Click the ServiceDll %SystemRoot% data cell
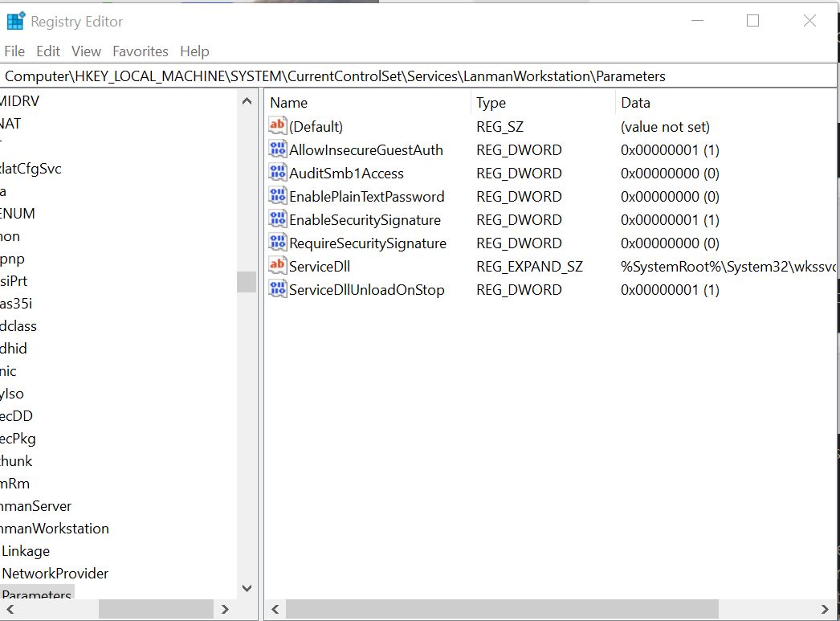Image resolution: width=840 pixels, height=621 pixels. point(728,266)
